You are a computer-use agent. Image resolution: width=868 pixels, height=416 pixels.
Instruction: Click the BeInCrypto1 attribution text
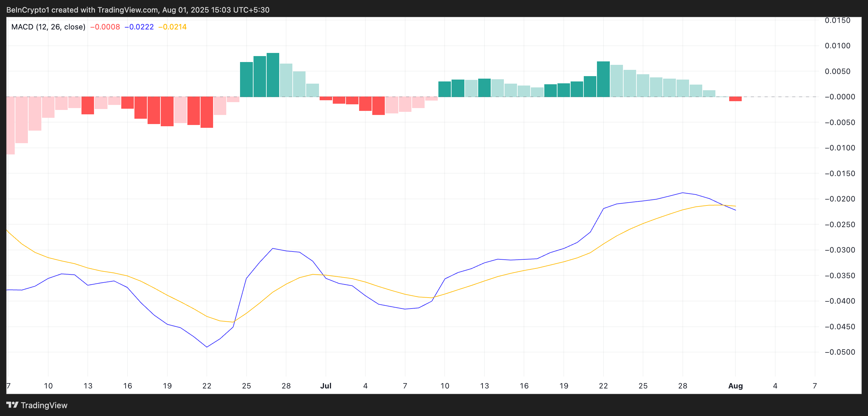click(28, 10)
